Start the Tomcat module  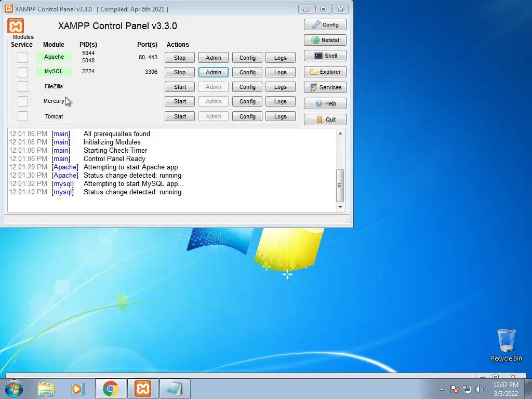click(180, 116)
